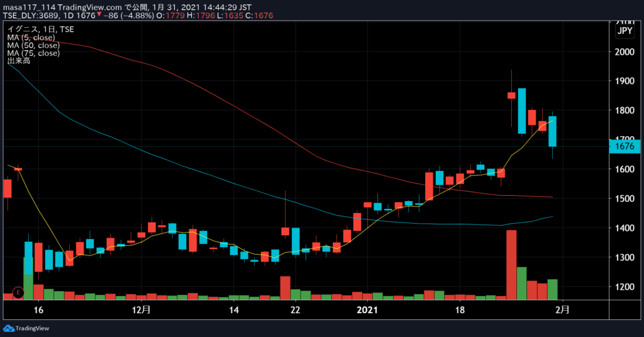Click the earnings 'E' marker icon
The width and height of the screenshot is (644, 337).
click(18, 292)
